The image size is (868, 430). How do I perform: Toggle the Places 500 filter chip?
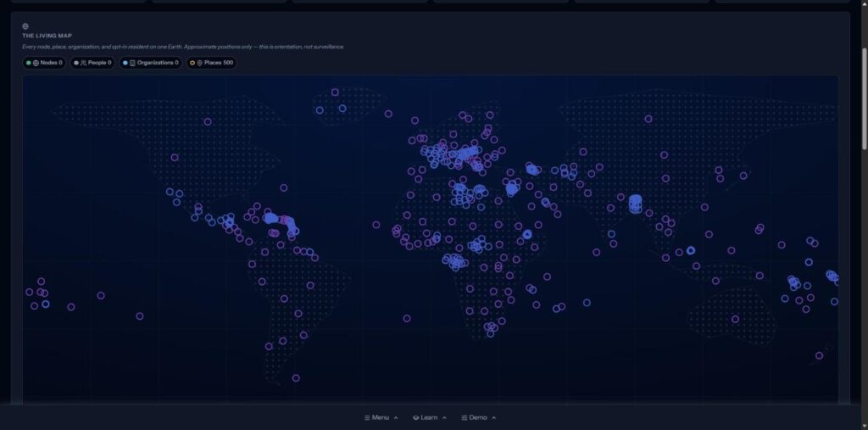click(x=211, y=63)
